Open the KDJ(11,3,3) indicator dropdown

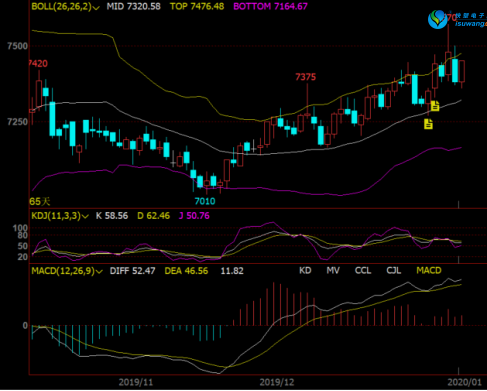(x=60, y=216)
